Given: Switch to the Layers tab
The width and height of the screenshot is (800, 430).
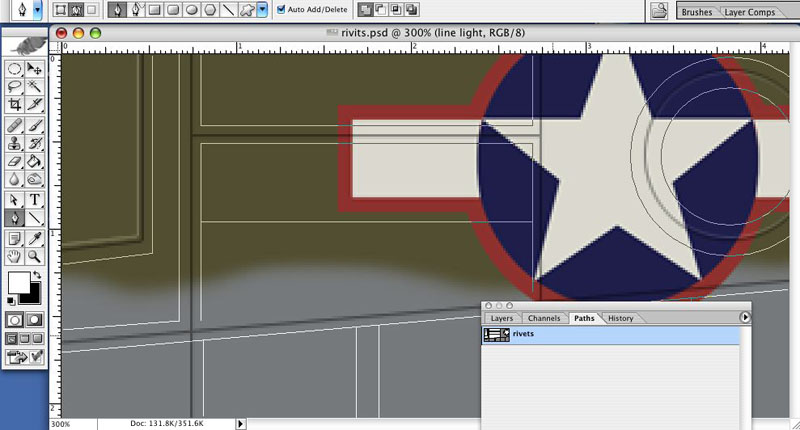Looking at the screenshot, I should pos(502,318).
